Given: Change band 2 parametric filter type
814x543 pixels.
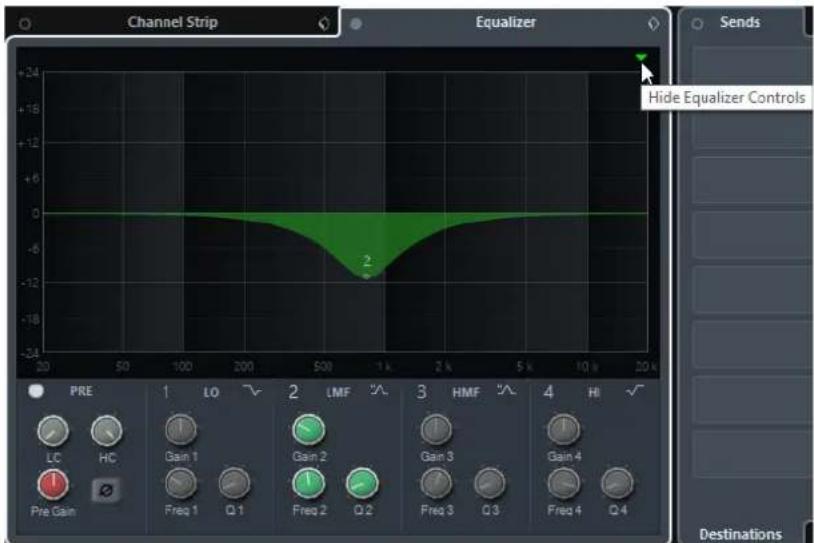Looking at the screenshot, I should (x=379, y=390).
